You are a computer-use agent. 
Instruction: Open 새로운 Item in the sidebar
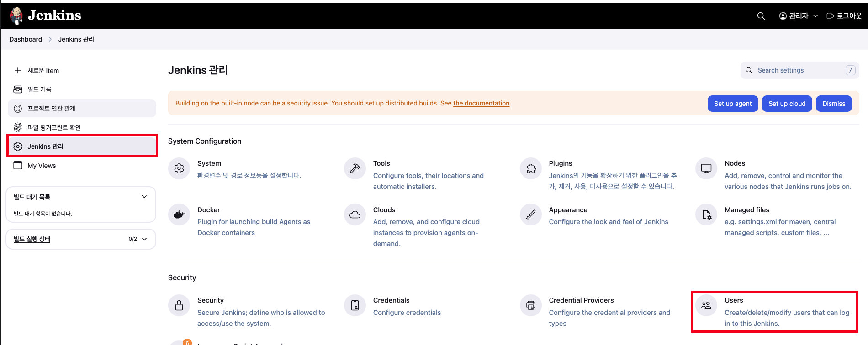click(x=82, y=70)
